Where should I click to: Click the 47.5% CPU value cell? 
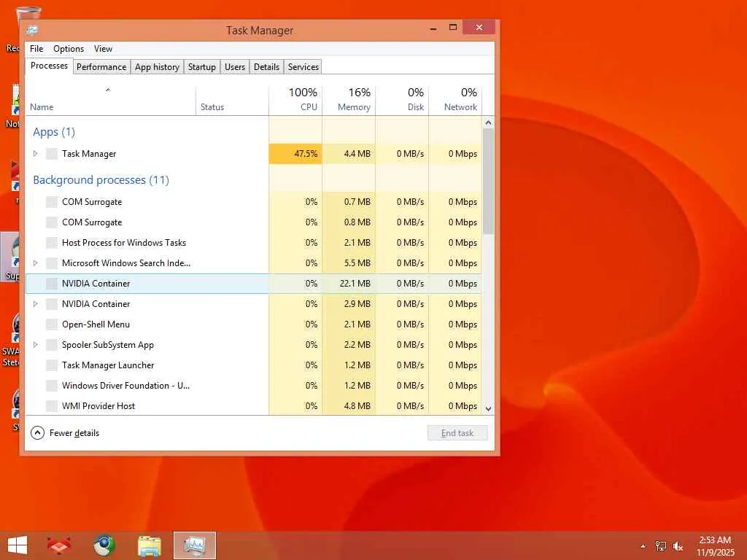point(295,154)
